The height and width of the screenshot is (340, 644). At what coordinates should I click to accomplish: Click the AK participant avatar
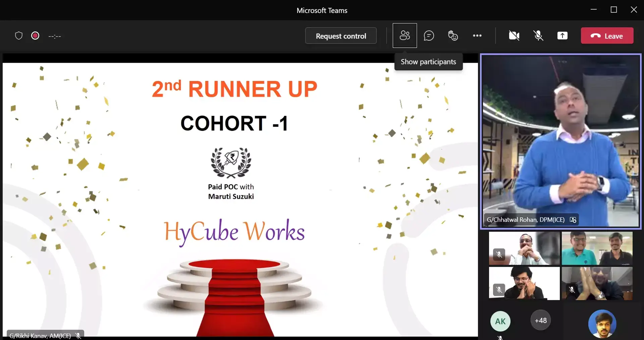tap(500, 321)
